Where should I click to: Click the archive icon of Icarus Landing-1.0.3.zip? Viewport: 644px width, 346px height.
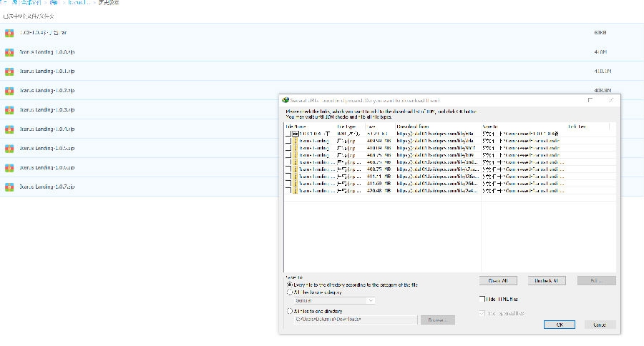coord(9,110)
